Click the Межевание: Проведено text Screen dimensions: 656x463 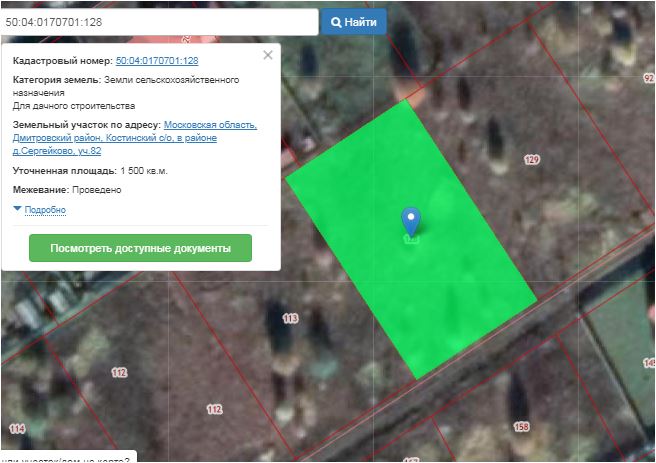click(66, 190)
